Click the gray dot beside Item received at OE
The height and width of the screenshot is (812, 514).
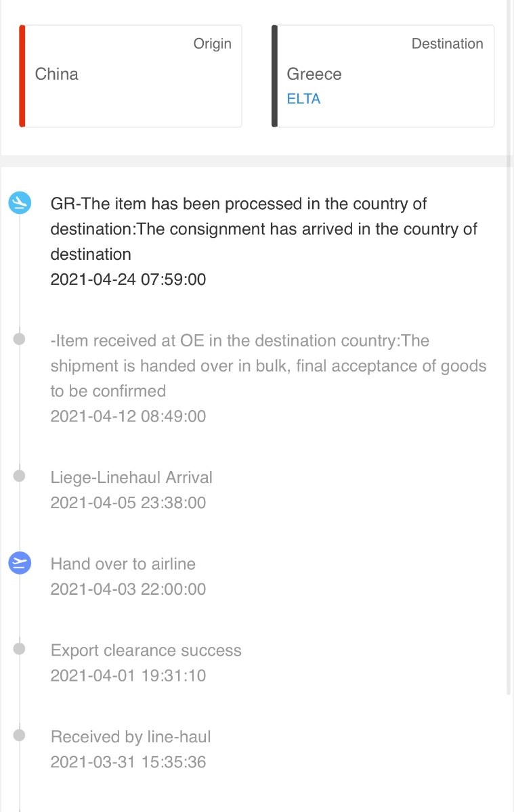pos(20,338)
